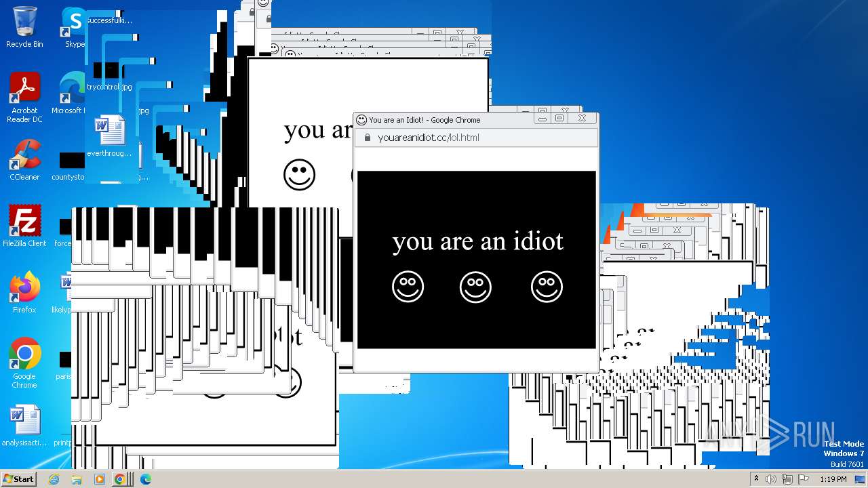The image size is (868, 488).
Task: Click the Chrome taskbar button
Action: (122, 479)
